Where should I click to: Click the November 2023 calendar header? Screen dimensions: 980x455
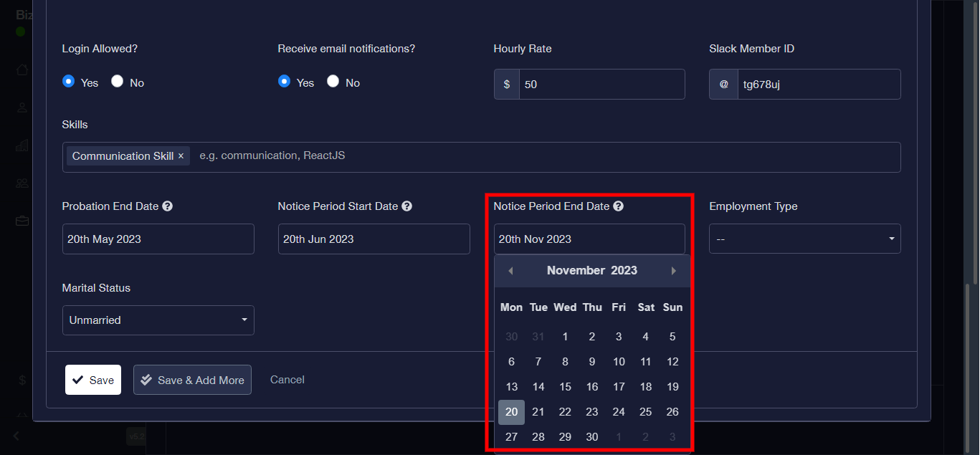pyautogui.click(x=591, y=271)
